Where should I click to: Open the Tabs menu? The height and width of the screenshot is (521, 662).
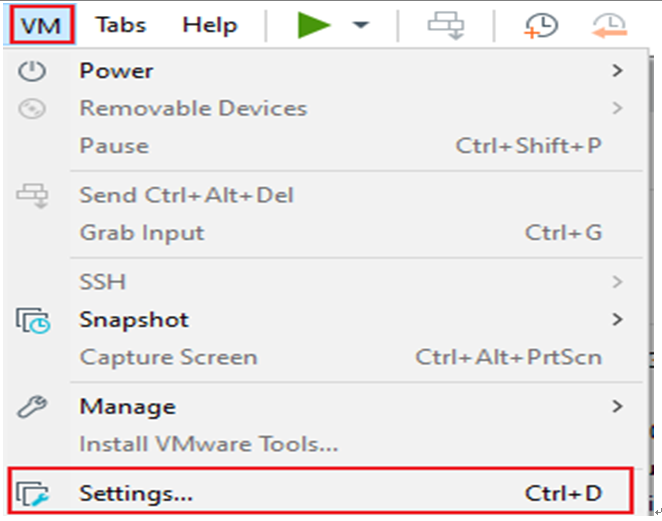click(x=120, y=25)
